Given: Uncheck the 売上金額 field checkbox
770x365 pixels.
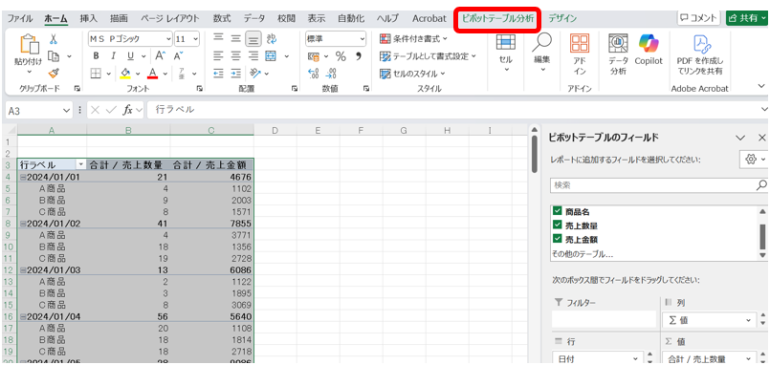Looking at the screenshot, I should 557,239.
